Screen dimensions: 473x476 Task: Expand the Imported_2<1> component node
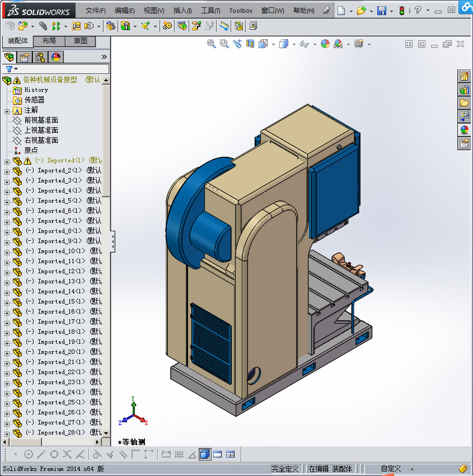coord(7,172)
